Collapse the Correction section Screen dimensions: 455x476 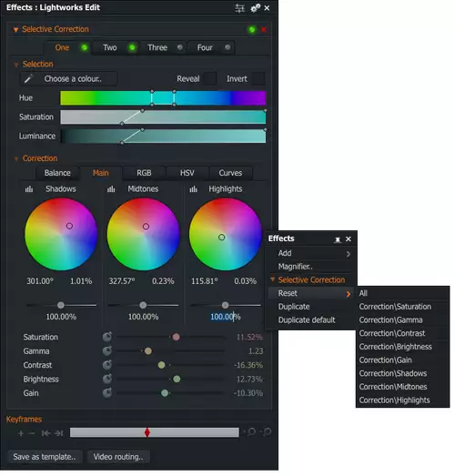16,158
